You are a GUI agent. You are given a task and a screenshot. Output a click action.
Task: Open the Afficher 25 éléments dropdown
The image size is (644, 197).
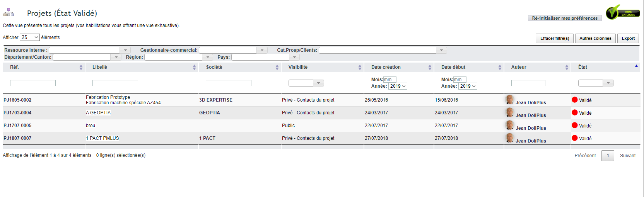click(x=30, y=37)
